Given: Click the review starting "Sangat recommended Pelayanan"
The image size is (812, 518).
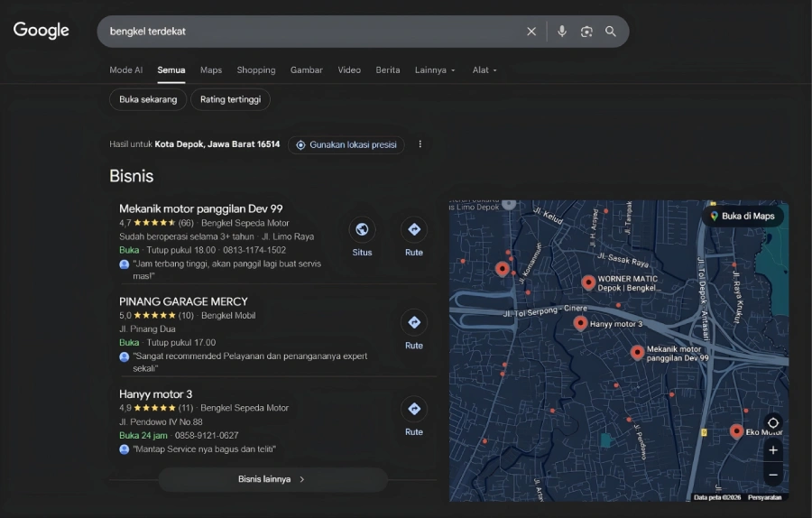Looking at the screenshot, I should 250,362.
